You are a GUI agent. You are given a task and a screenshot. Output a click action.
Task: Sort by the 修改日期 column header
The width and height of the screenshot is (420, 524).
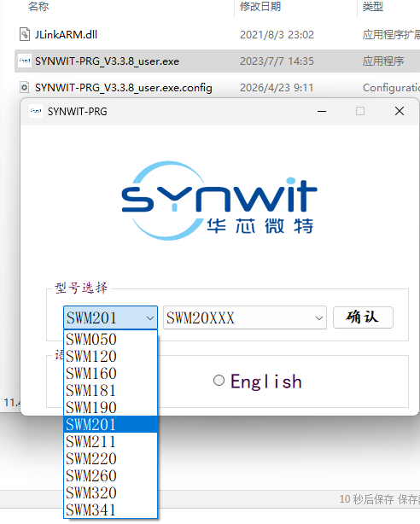[x=260, y=6]
